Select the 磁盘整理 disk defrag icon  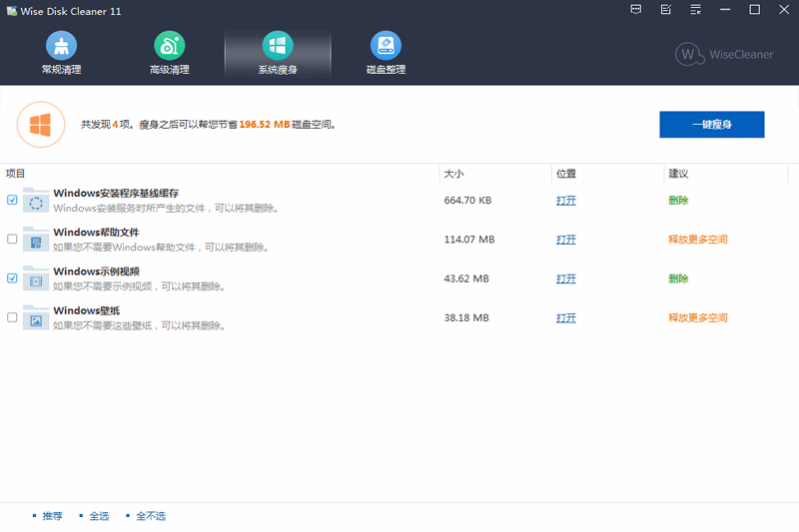click(386, 46)
